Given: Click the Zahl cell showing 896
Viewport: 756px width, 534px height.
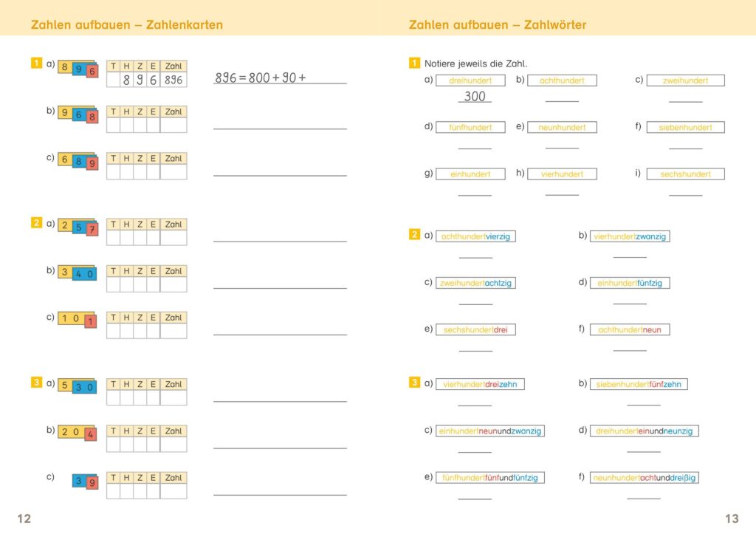Looking at the screenshot, I should coord(173,80).
